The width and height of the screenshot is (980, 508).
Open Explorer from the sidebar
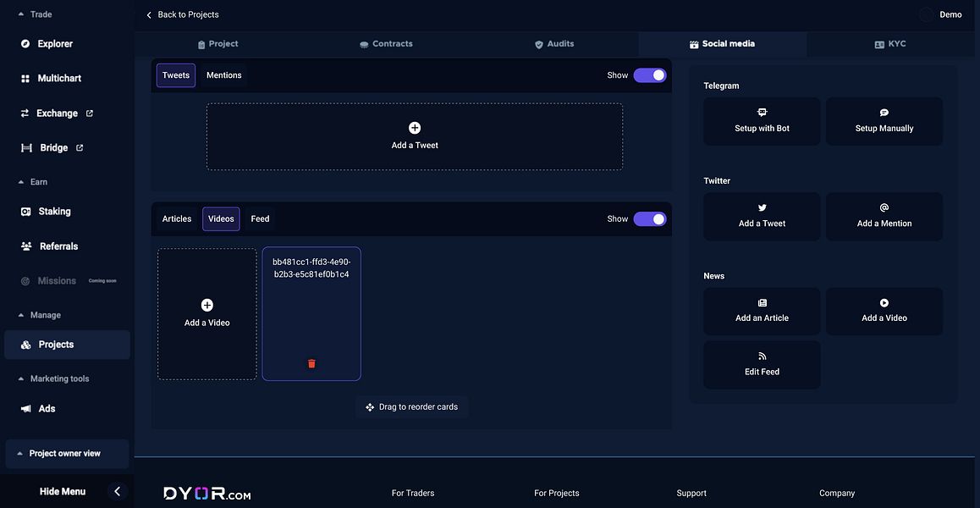tap(55, 44)
